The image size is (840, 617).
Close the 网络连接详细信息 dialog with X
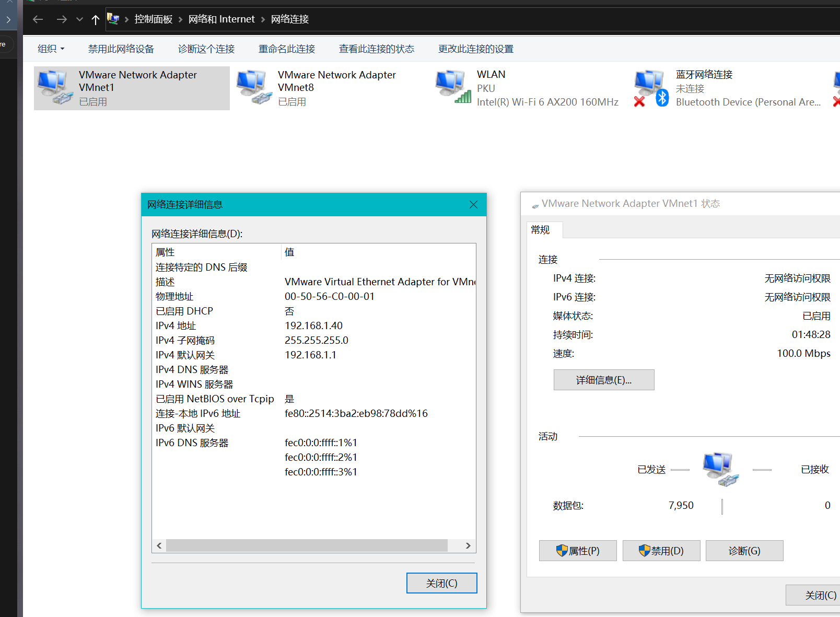[473, 204]
